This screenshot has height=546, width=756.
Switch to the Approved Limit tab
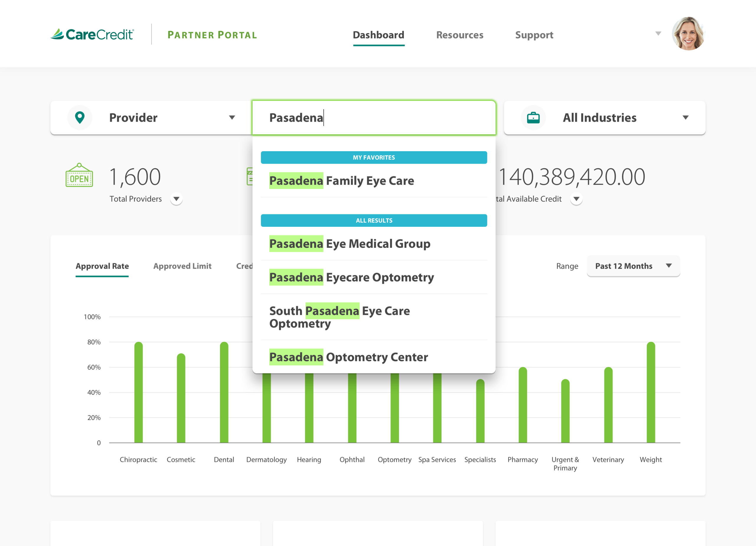tap(182, 266)
